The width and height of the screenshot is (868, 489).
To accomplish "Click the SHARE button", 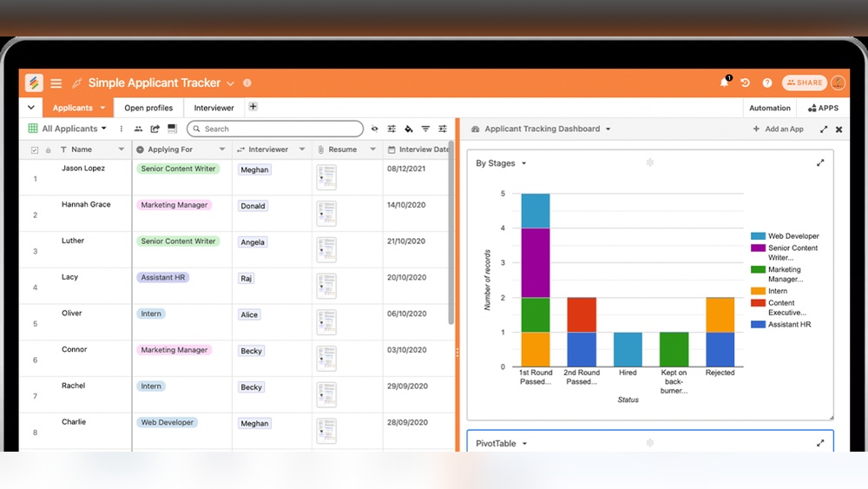I will 804,83.
